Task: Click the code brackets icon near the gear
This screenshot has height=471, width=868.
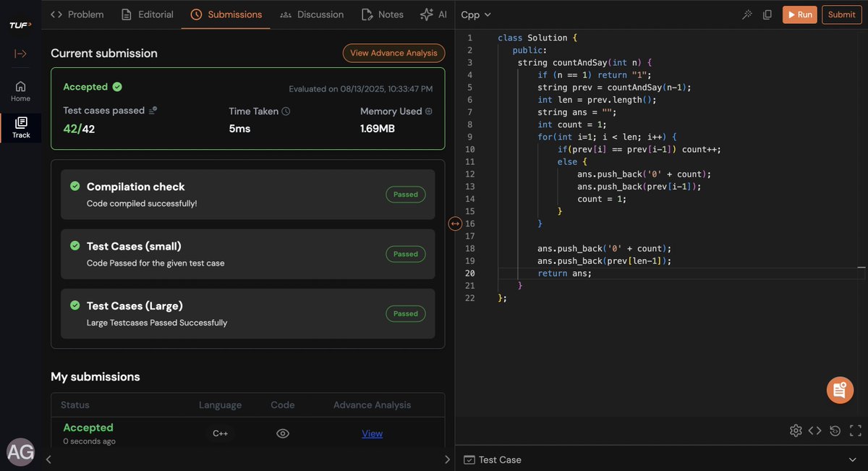Action: click(815, 430)
